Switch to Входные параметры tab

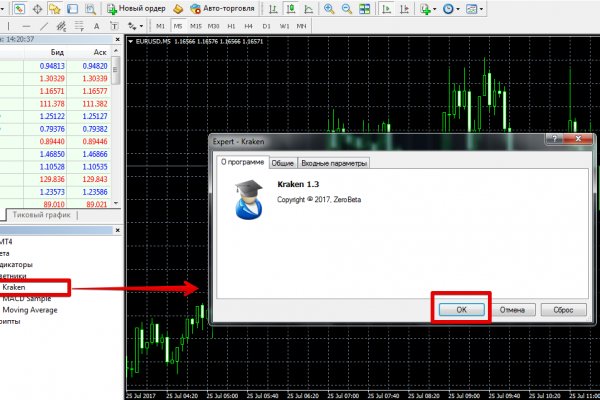(333, 163)
